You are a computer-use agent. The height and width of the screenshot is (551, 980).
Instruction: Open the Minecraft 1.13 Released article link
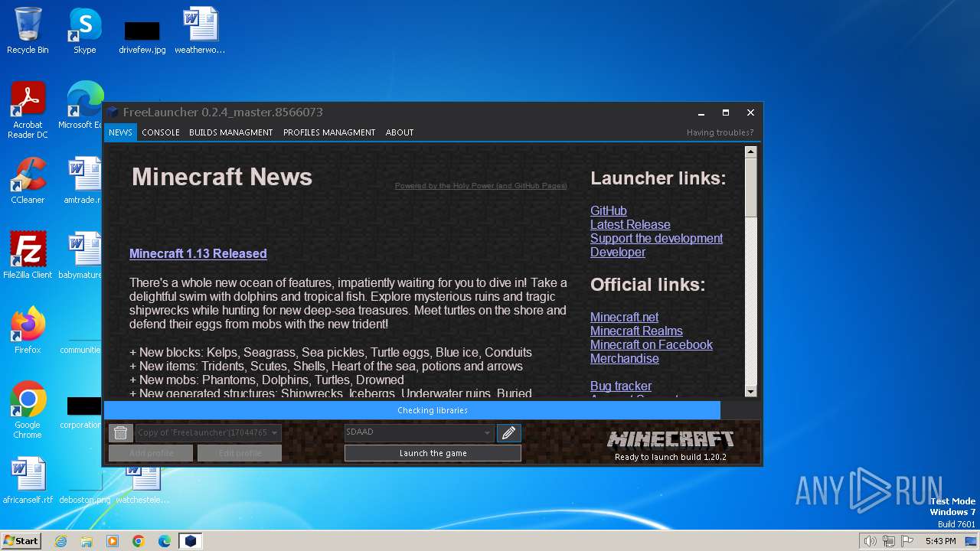198,253
